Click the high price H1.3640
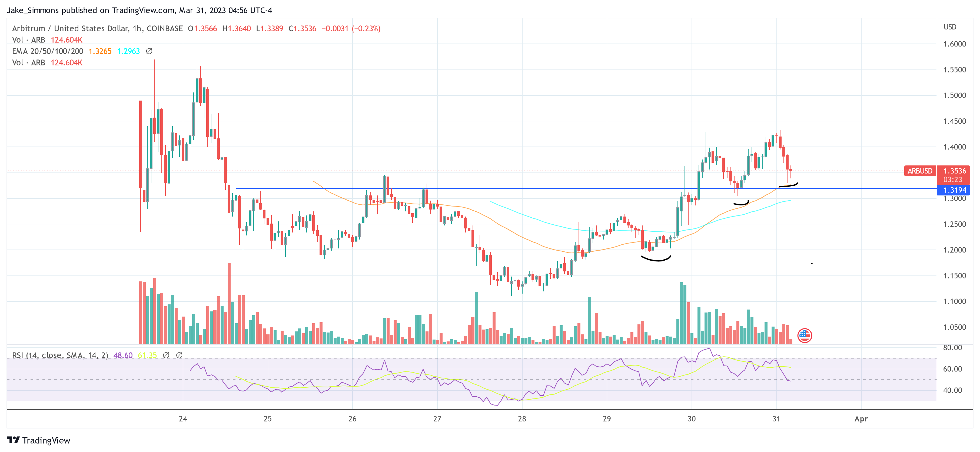 tap(237, 29)
